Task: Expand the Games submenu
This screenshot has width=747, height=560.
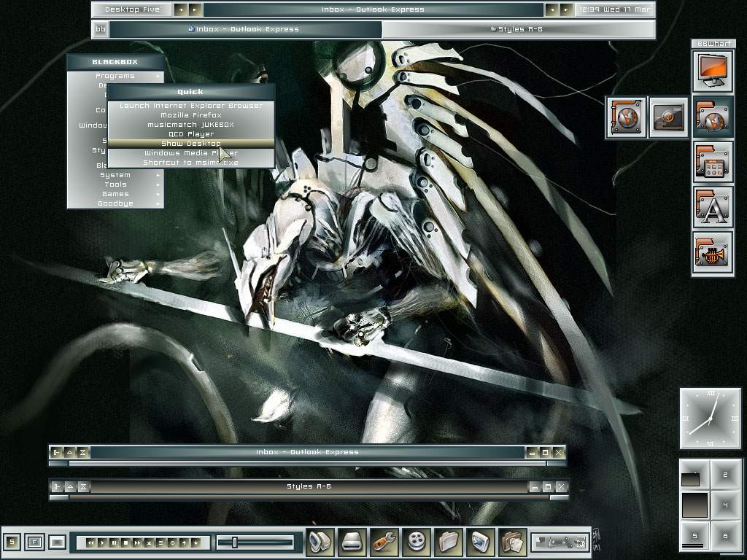Action: pos(115,194)
